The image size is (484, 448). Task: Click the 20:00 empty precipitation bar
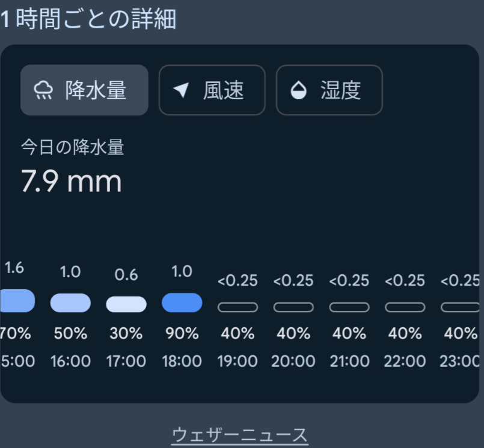click(293, 307)
